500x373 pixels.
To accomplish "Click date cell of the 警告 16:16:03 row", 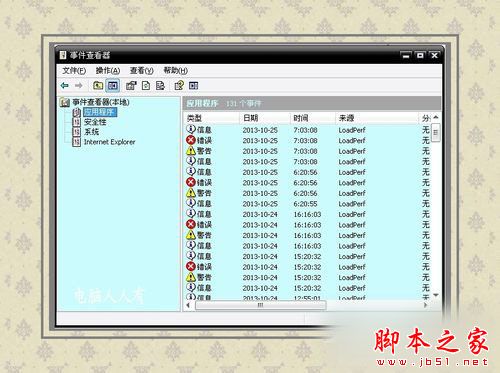I will click(260, 235).
